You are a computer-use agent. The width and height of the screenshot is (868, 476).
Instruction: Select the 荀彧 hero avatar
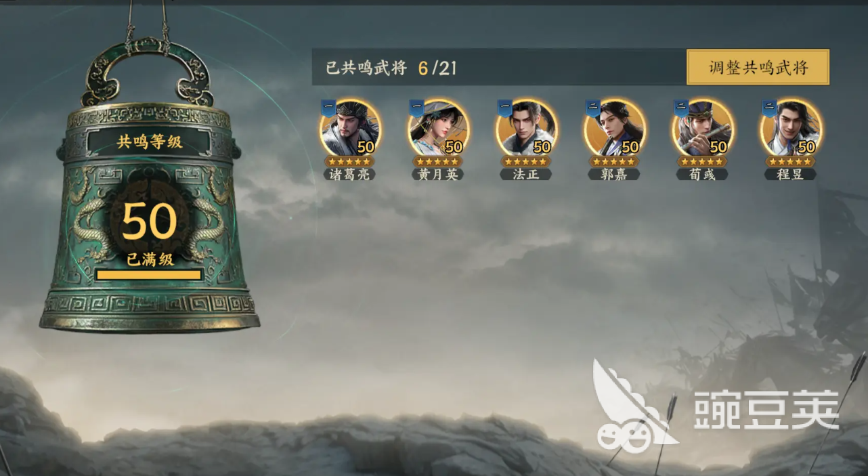tap(702, 128)
